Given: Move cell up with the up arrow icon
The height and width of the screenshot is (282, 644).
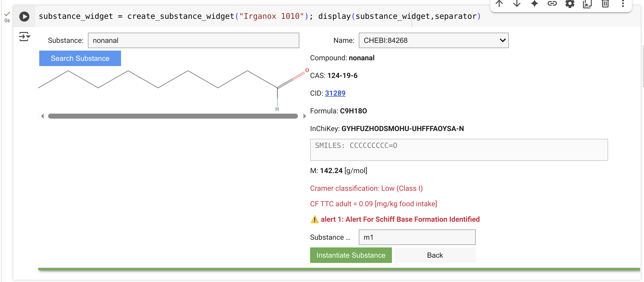Looking at the screenshot, I should [499, 4].
